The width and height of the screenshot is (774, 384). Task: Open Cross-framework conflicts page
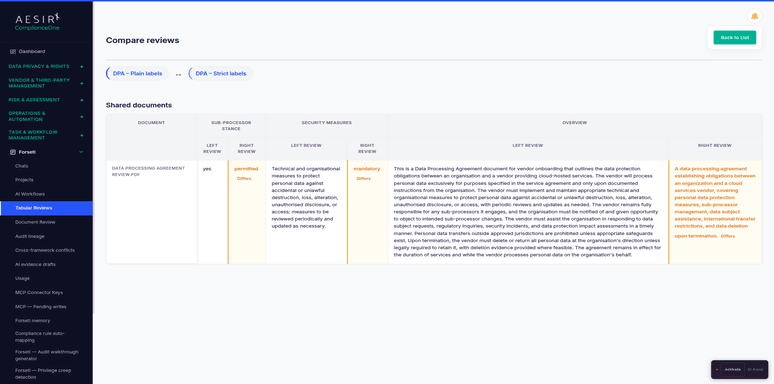pyautogui.click(x=46, y=250)
